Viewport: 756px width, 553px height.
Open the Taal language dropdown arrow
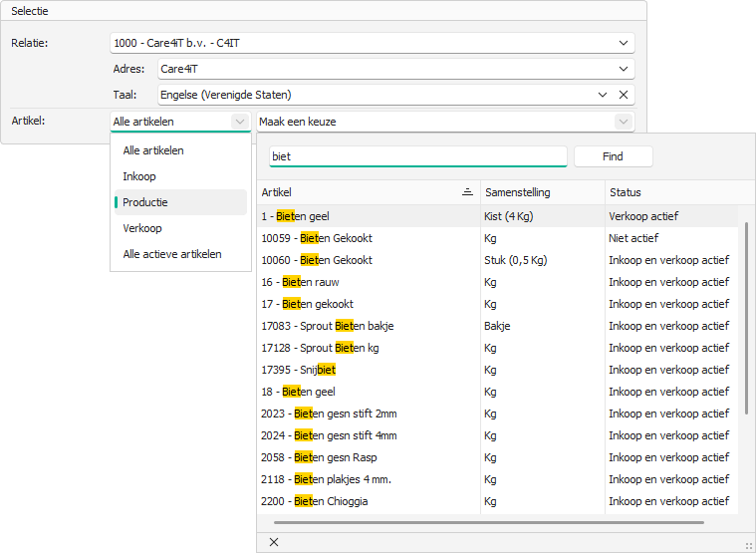point(603,95)
